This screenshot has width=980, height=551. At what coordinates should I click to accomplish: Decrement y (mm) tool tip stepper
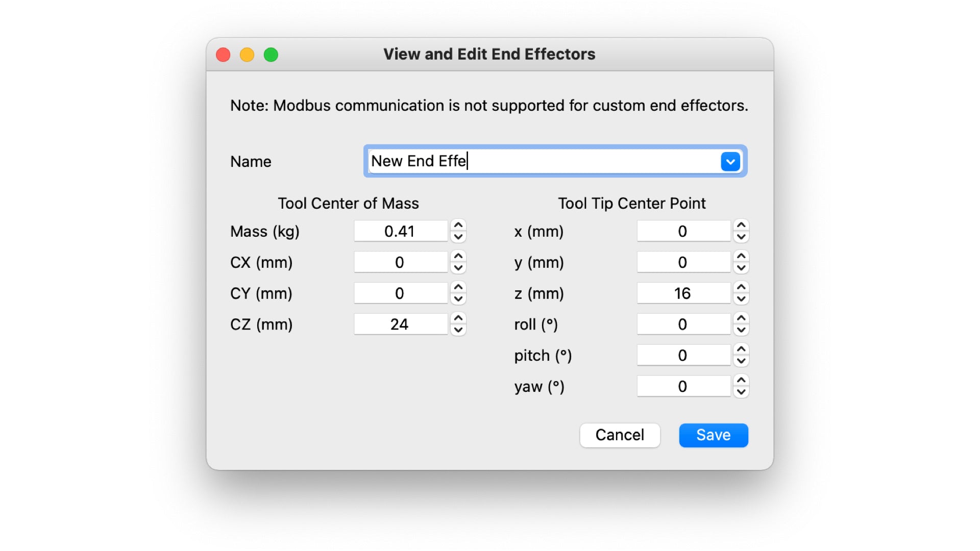741,268
